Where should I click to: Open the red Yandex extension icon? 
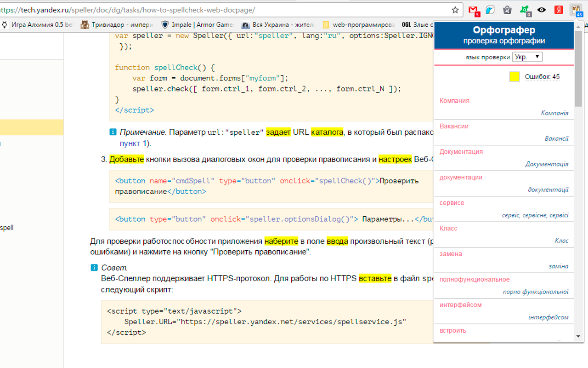pyautogui.click(x=559, y=10)
